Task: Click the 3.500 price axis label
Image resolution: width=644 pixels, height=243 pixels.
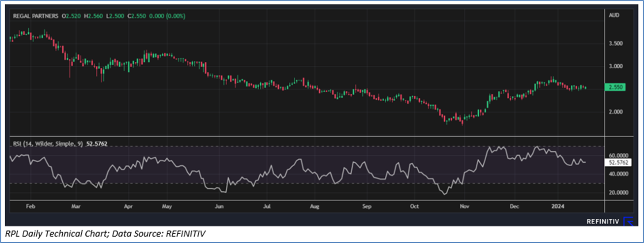Action: tap(616, 43)
